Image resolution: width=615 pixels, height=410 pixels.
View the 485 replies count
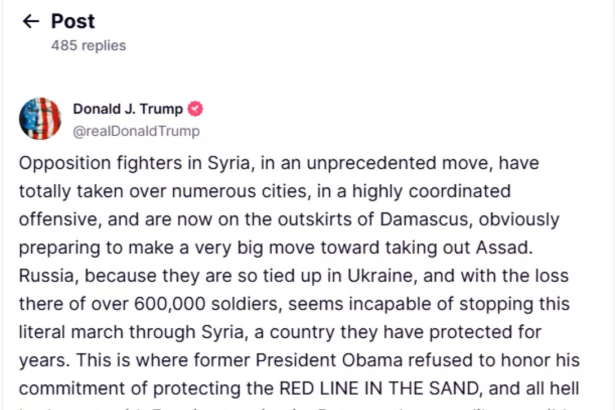point(88,45)
